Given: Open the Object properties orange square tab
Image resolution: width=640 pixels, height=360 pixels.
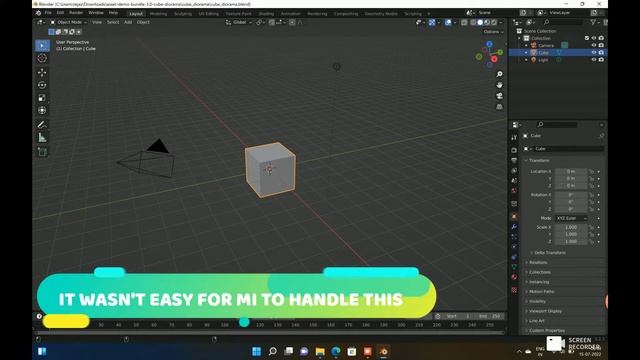Looking at the screenshot, I should click(514, 216).
